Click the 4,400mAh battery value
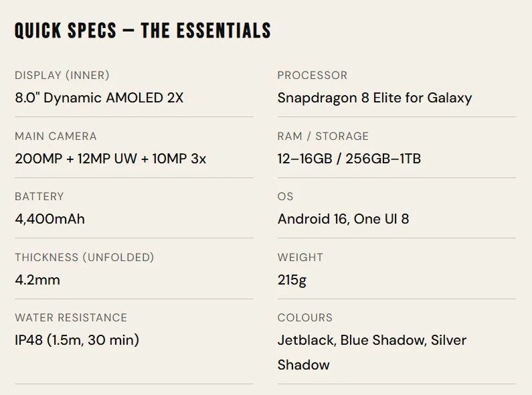The height and width of the screenshot is (395, 532). coord(50,219)
